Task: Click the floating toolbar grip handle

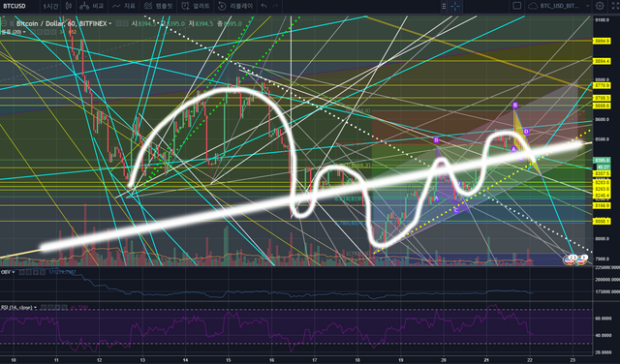Action: tap(444, 6)
